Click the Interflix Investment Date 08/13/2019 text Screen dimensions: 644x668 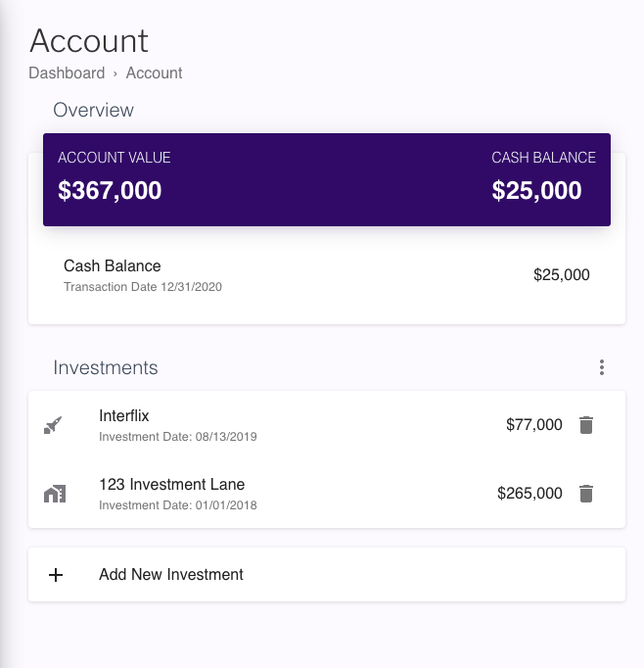click(177, 437)
